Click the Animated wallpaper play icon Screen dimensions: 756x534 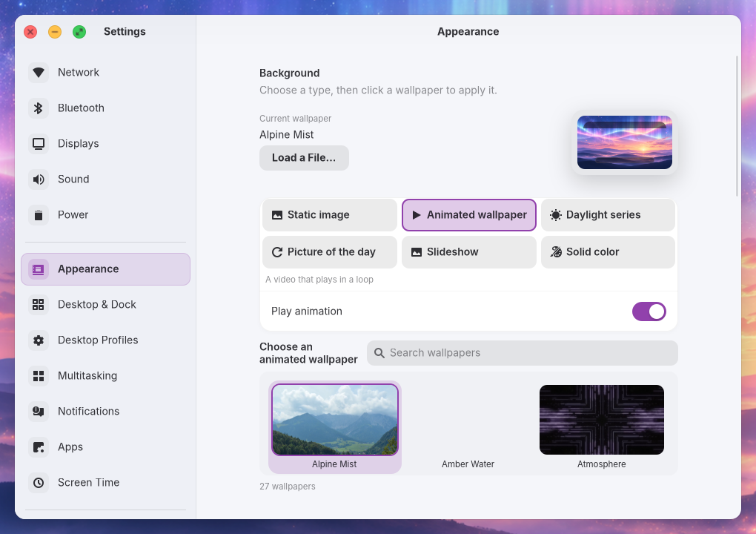click(417, 215)
